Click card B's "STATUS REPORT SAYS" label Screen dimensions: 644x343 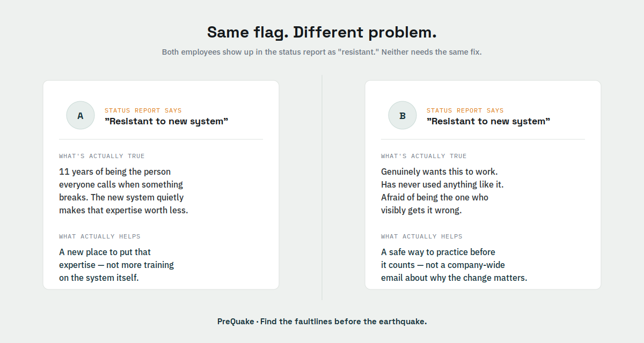click(465, 110)
